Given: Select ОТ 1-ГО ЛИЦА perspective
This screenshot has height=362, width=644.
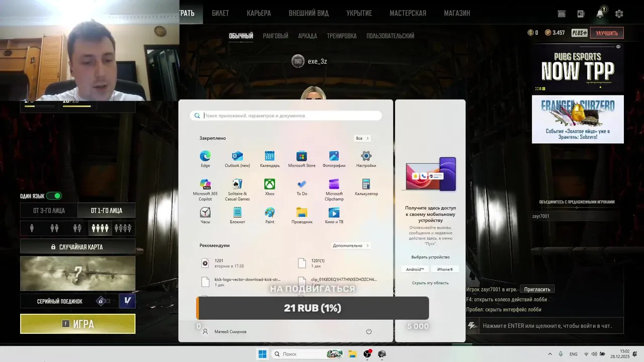Looking at the screenshot, I should pos(106,210).
